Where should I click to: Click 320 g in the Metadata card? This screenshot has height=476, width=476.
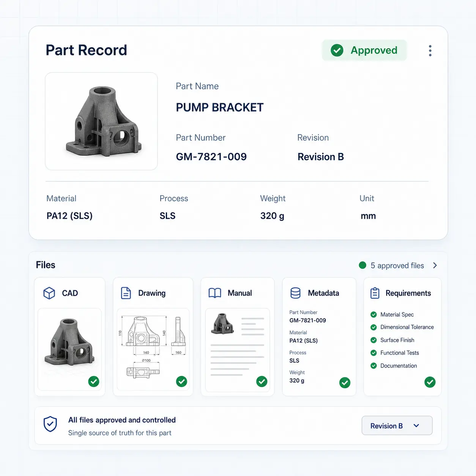click(x=296, y=380)
